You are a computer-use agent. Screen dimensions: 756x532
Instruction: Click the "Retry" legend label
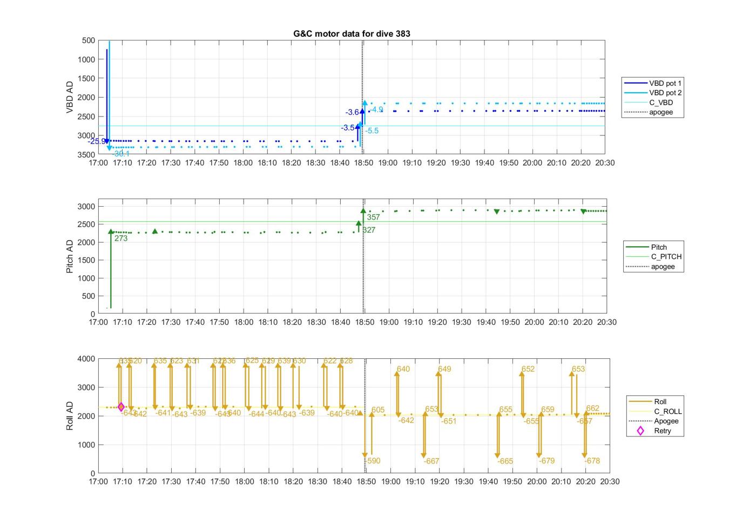[x=663, y=431]
